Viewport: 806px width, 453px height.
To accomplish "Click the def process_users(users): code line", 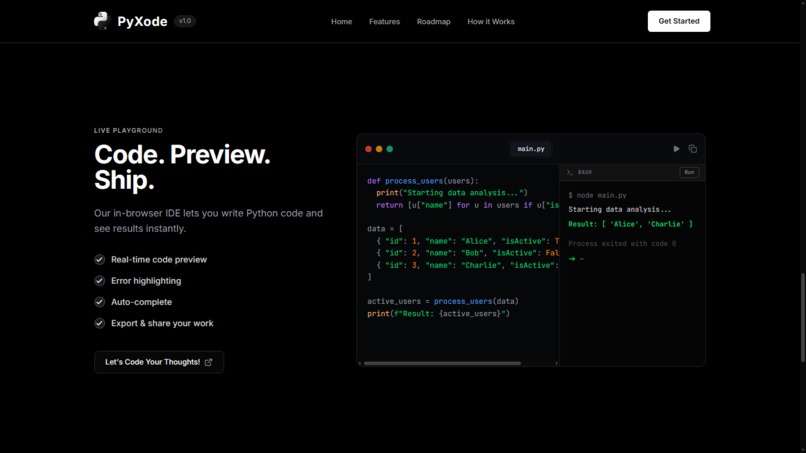I will pos(423,181).
